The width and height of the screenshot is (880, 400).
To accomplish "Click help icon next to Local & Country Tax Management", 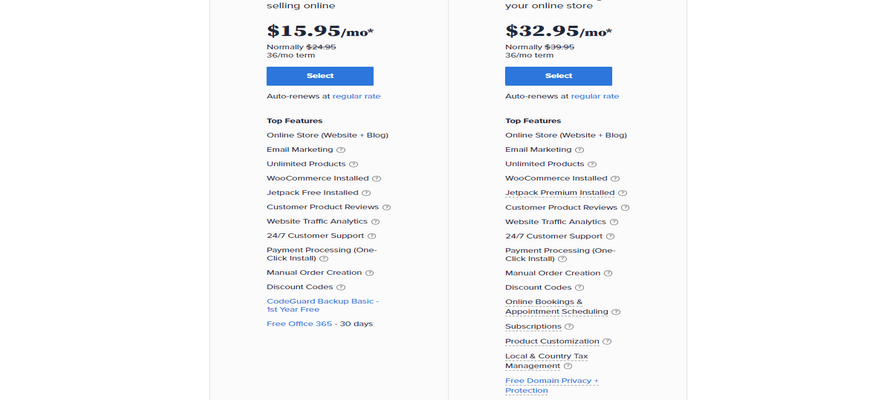I will click(x=568, y=366).
